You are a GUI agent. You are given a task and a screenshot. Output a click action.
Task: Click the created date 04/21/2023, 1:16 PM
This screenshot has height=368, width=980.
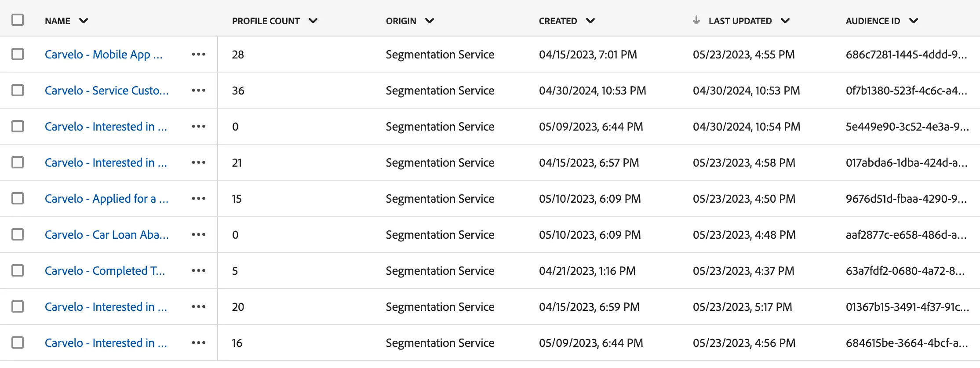point(587,271)
